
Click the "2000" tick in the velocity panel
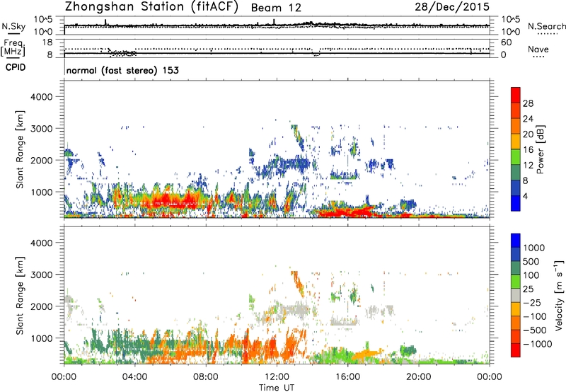click(41, 306)
